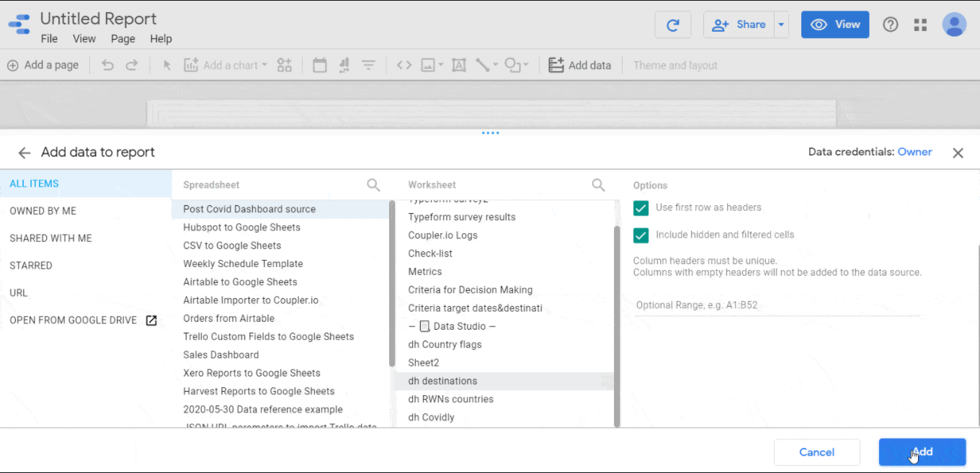Image resolution: width=980 pixels, height=473 pixels.
Task: Toggle Include hidden and filtered cells checkbox
Action: [641, 235]
